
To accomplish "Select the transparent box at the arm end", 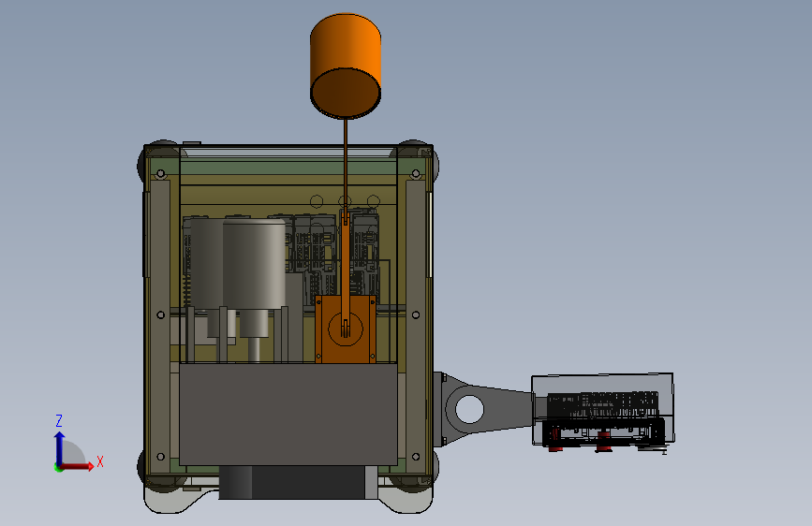I will (603, 409).
